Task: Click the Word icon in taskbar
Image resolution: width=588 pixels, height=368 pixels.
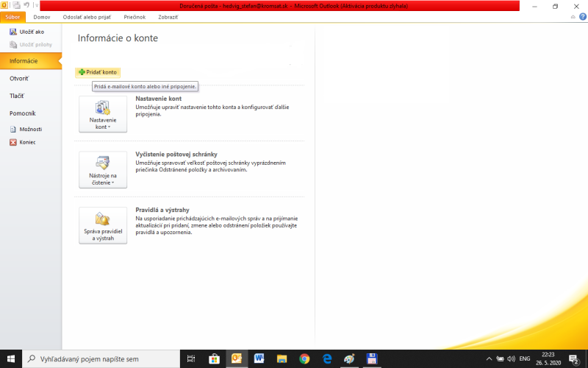Action: point(259,358)
